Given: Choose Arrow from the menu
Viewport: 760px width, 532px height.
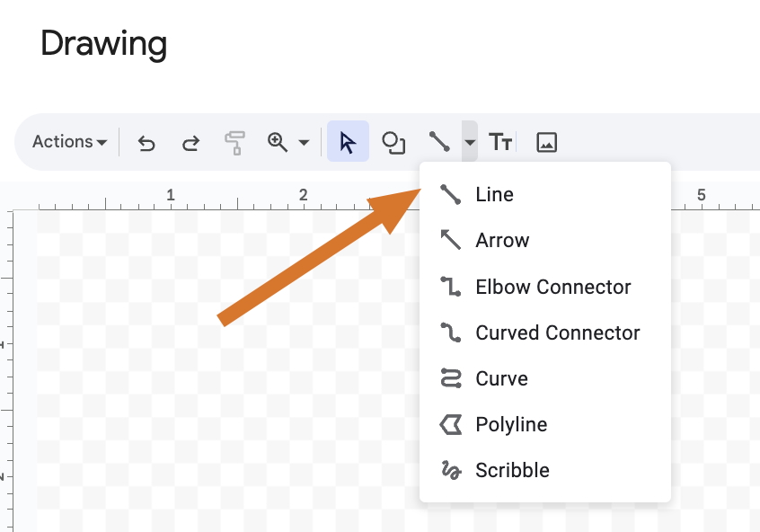Looking at the screenshot, I should [x=544, y=240].
